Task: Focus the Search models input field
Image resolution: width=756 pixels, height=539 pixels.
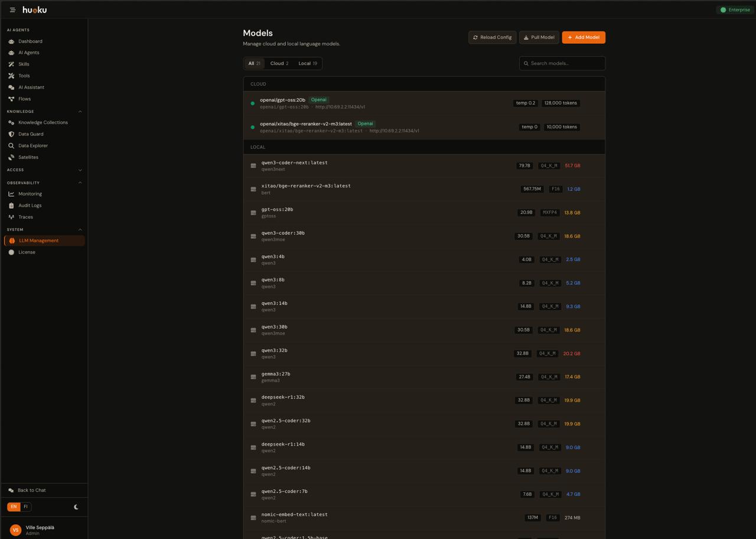Action: point(562,63)
